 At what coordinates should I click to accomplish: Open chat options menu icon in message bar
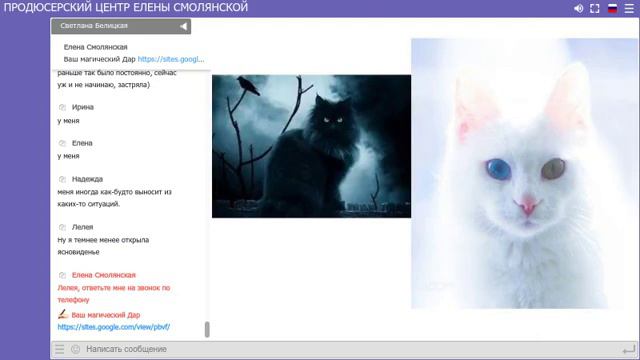(60, 349)
